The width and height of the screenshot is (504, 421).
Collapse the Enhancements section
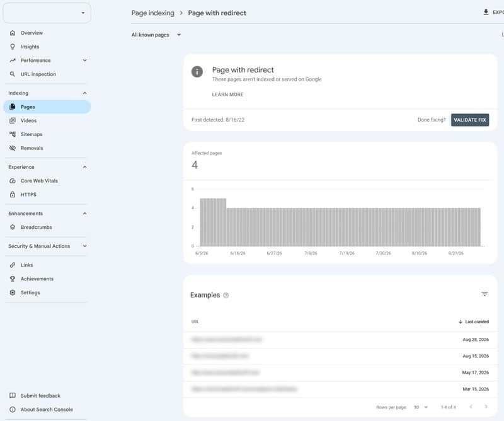point(85,214)
